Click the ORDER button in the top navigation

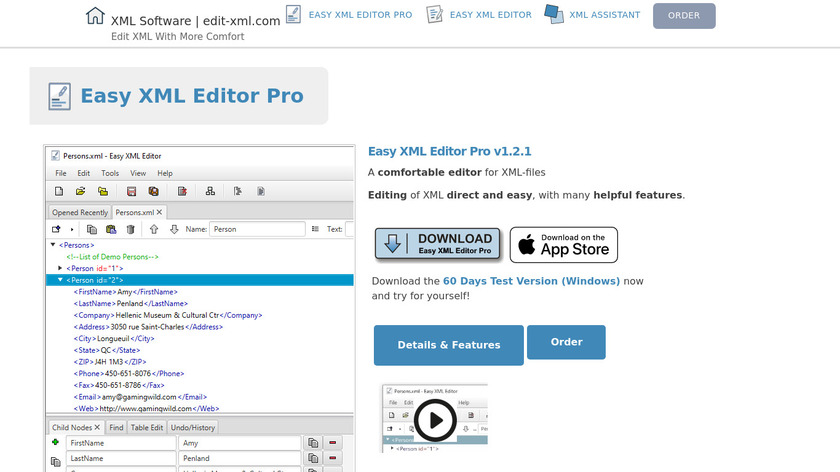pos(684,16)
